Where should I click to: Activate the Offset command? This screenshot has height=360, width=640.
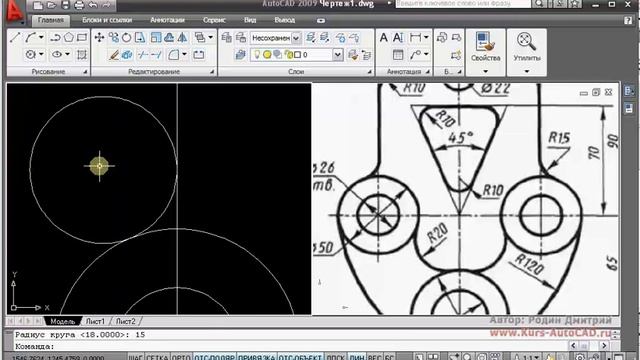(169, 38)
